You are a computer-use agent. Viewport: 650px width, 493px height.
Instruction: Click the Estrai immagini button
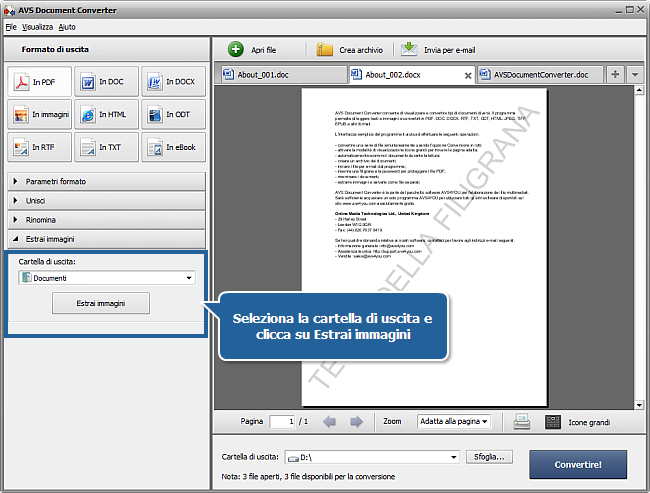[101, 303]
